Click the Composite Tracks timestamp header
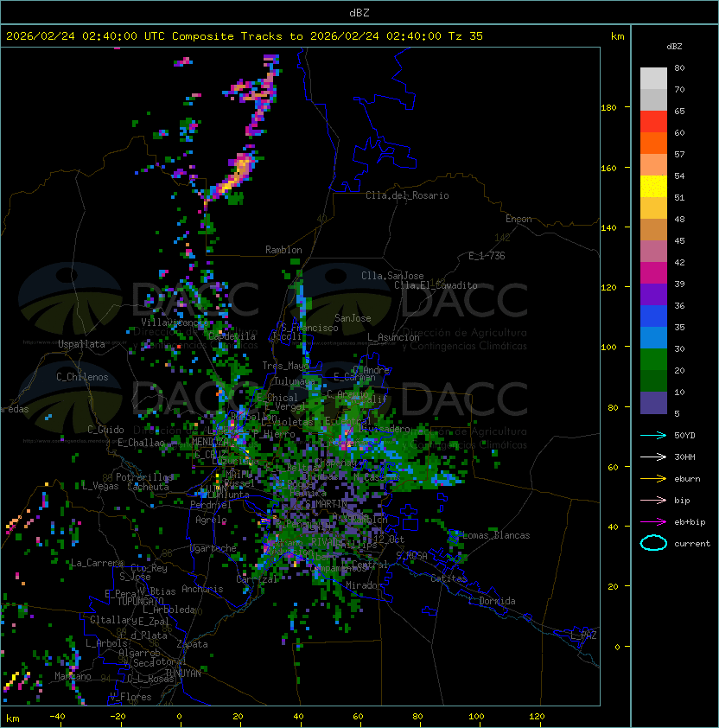 (245, 36)
